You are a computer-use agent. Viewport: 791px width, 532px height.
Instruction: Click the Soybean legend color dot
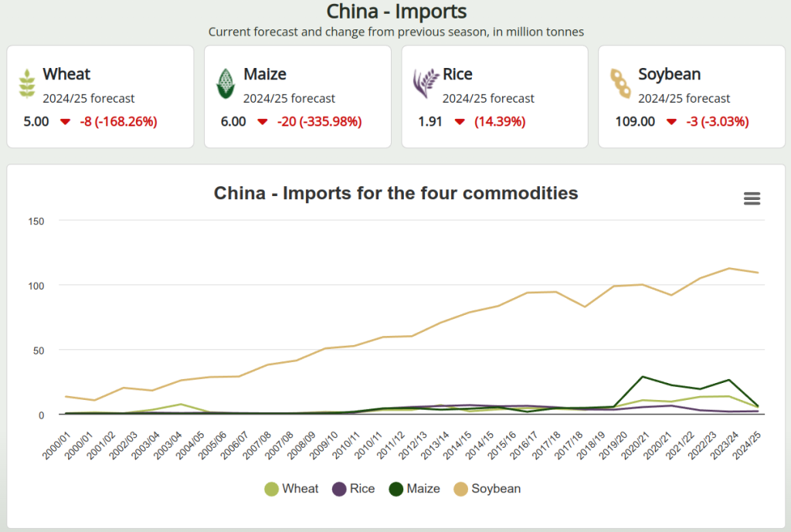click(x=461, y=489)
